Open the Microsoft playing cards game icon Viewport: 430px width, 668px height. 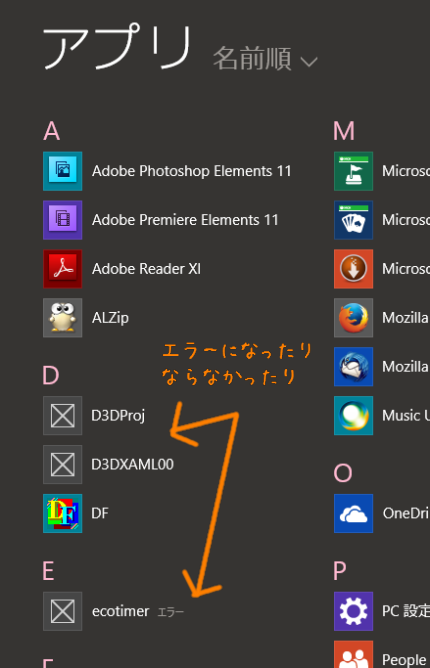click(x=353, y=220)
